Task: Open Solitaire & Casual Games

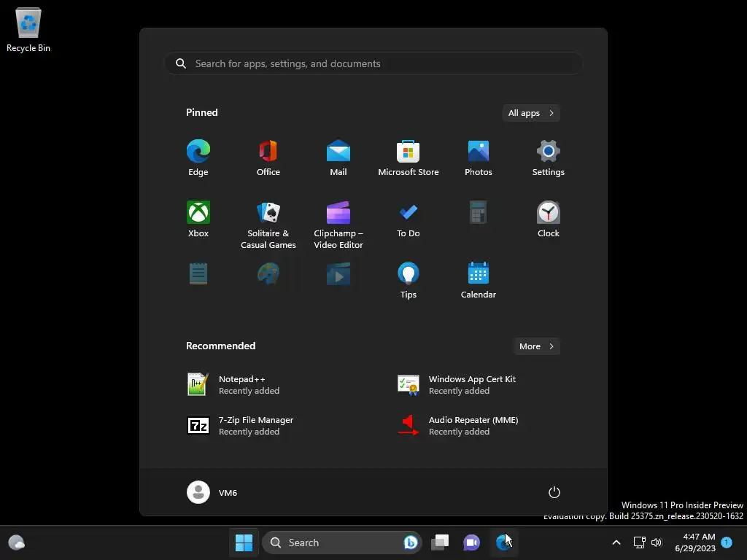Action: (268, 225)
